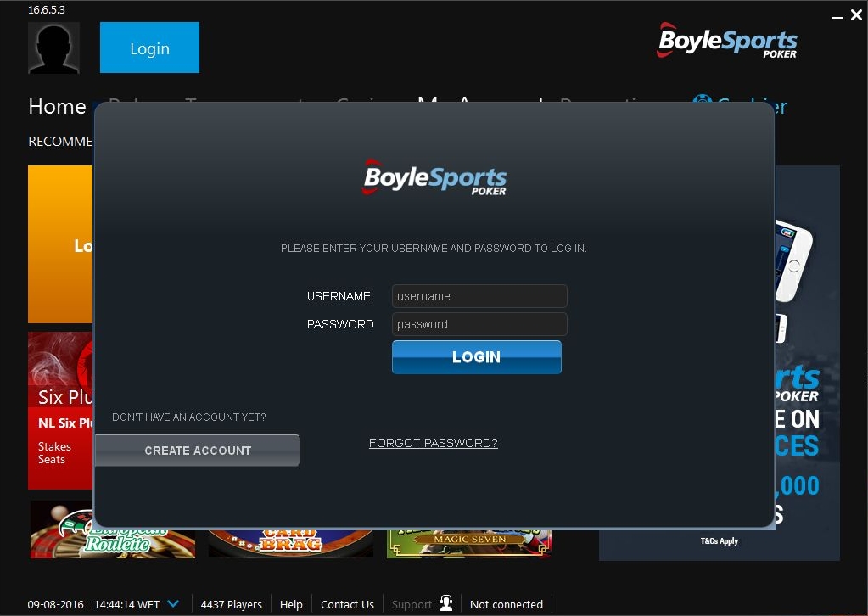
Task: Close the poker client window
Action: 856,15
